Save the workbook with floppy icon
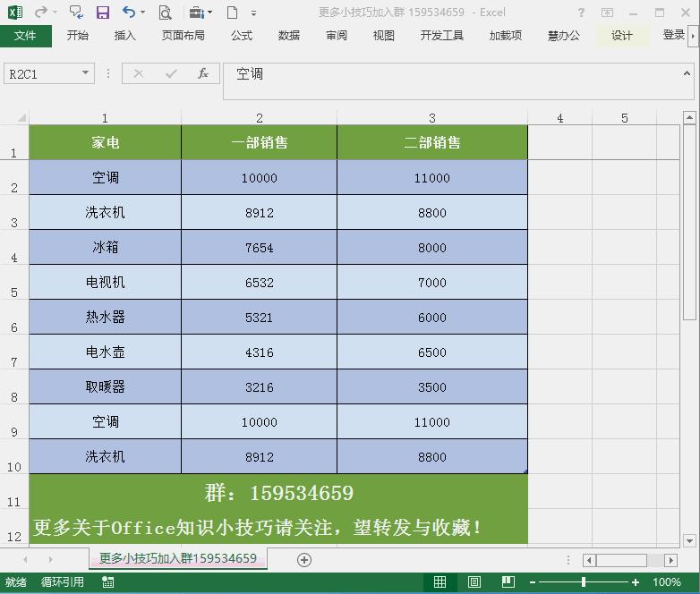Screen dimensions: 700x594 tap(103, 13)
